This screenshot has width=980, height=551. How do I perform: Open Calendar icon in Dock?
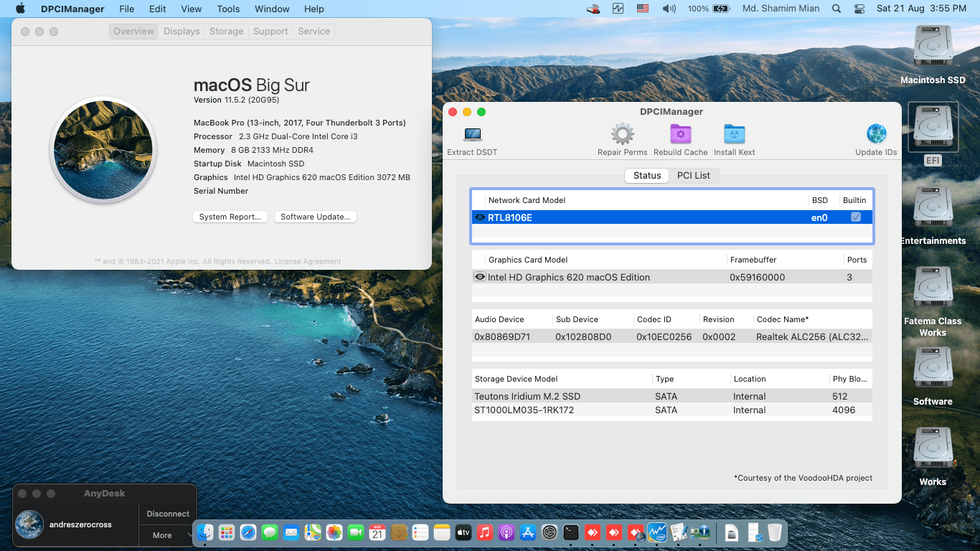click(377, 532)
